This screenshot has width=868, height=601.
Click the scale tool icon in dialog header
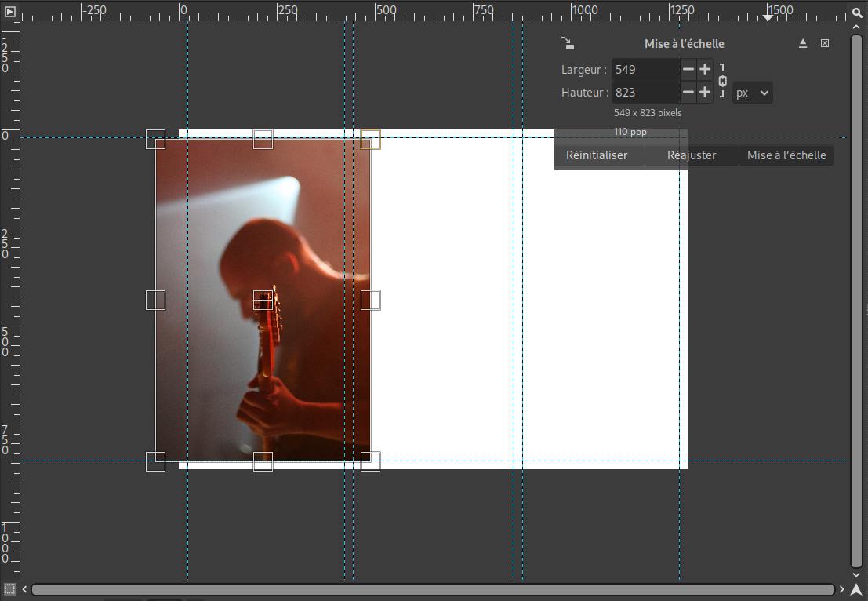[568, 44]
